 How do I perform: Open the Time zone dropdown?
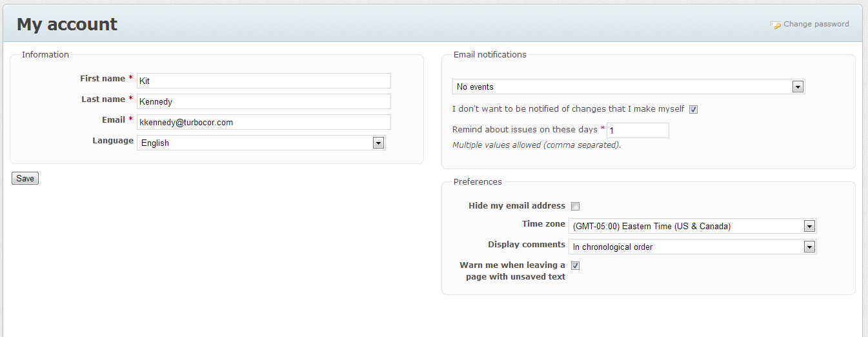pos(692,226)
